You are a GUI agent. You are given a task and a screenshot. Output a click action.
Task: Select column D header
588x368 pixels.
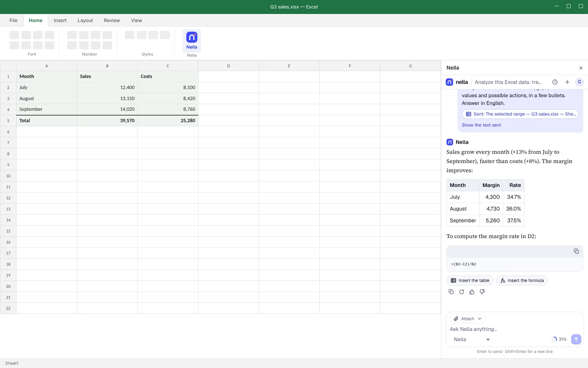click(x=229, y=66)
